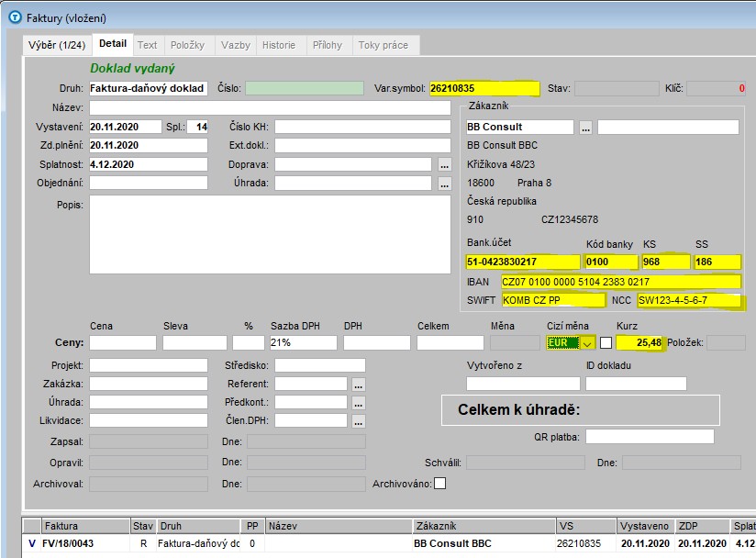Click the Vystavení date field
Screen dimensions: 756x558
pyautogui.click(x=126, y=127)
